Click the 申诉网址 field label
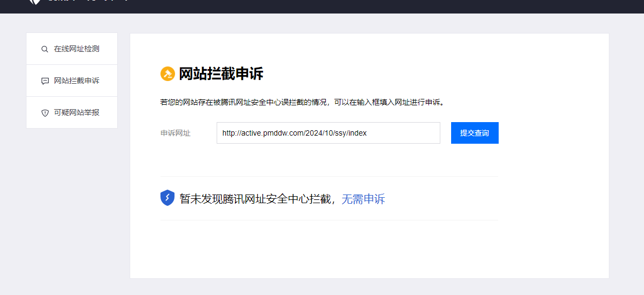Viewport: 644px width, 295px height. coord(176,133)
